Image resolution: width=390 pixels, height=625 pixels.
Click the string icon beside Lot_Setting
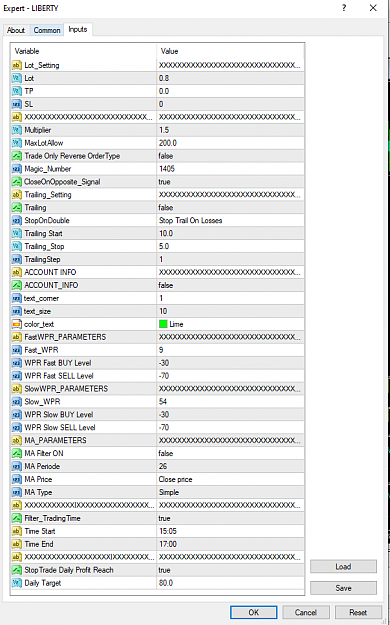pyautogui.click(x=17, y=65)
